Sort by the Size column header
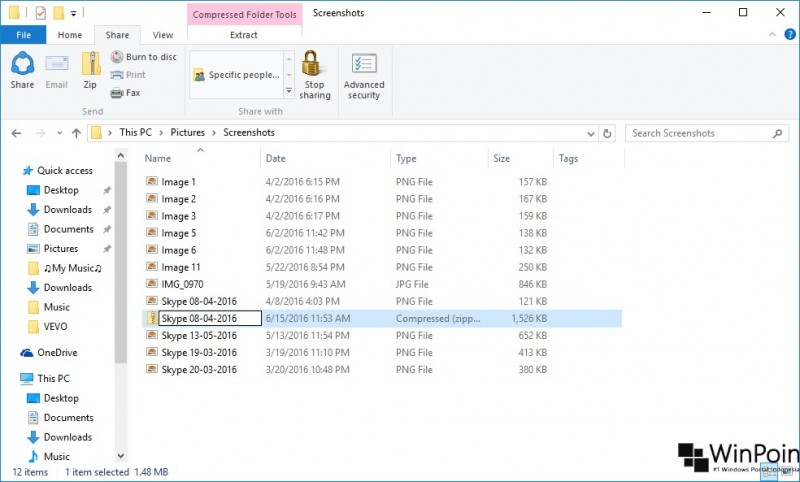Image resolution: width=800 pixels, height=482 pixels. point(520,158)
